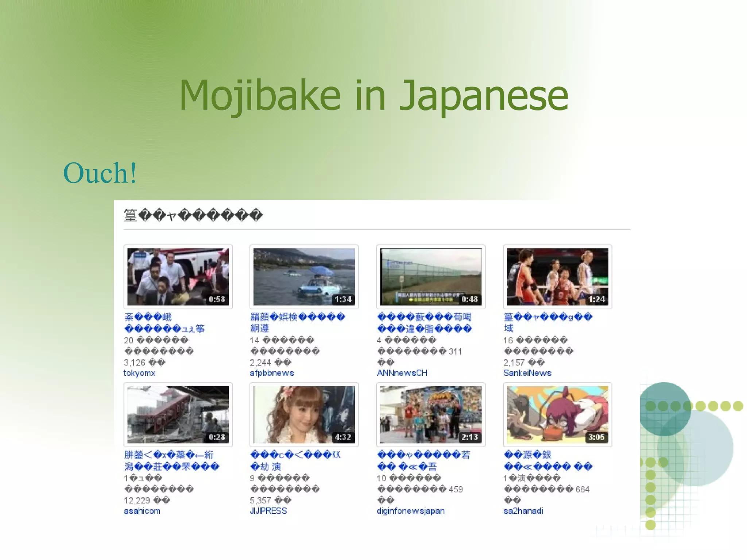The width and height of the screenshot is (747, 560).
Task: Open the floating car video thumbnail
Action: 304,277
